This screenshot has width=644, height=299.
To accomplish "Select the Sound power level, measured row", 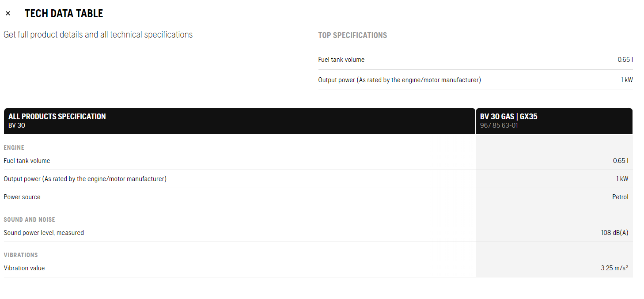I will [318, 233].
